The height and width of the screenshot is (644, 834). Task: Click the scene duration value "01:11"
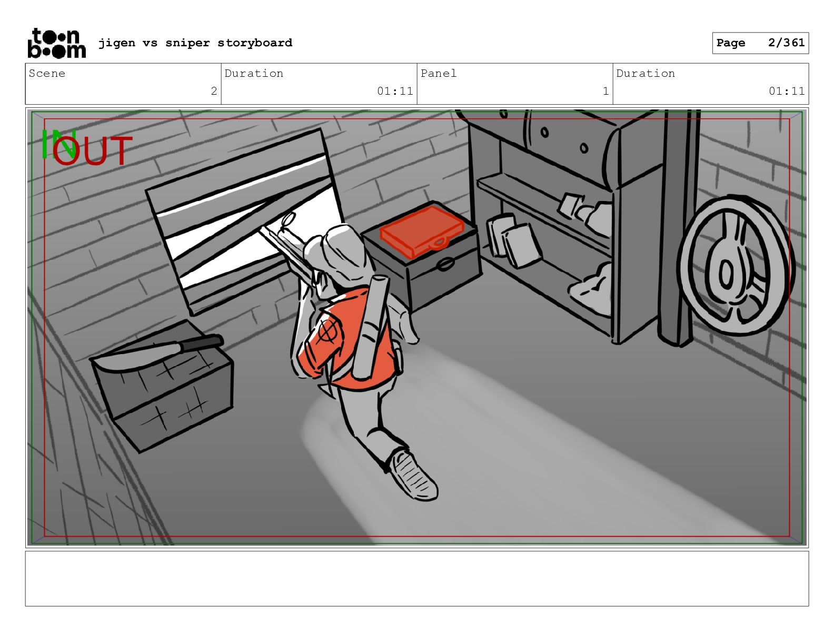[x=395, y=91]
